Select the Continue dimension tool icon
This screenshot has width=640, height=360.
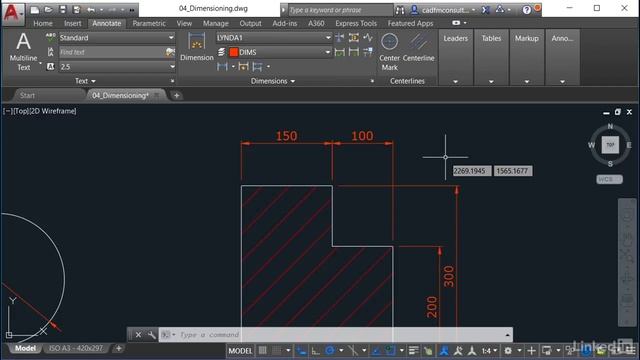coord(258,66)
